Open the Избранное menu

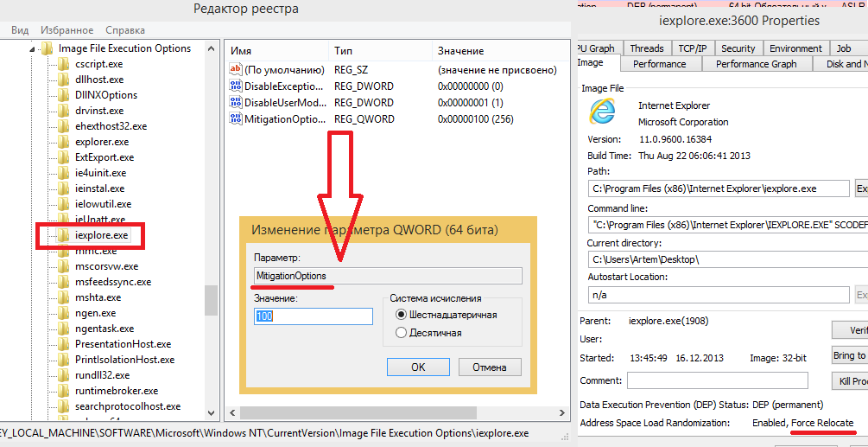coord(67,30)
